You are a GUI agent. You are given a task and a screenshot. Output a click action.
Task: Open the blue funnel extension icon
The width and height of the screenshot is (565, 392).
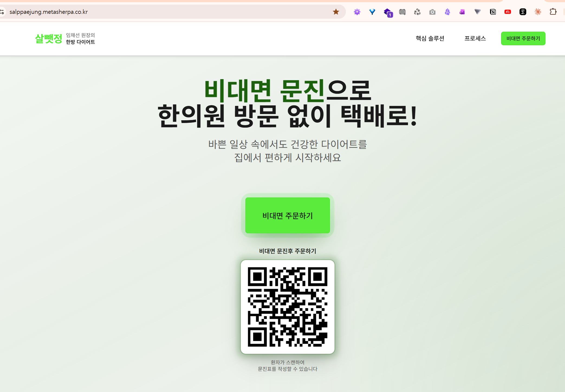point(372,12)
